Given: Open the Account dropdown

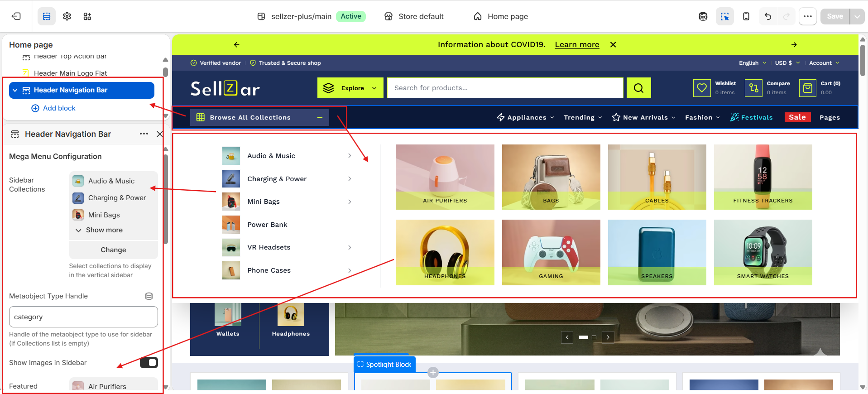Looking at the screenshot, I should 825,63.
